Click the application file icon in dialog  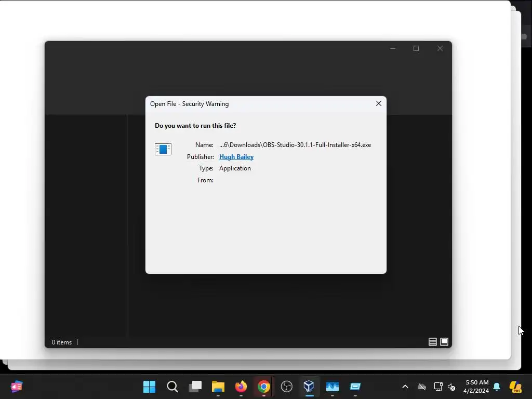point(163,149)
